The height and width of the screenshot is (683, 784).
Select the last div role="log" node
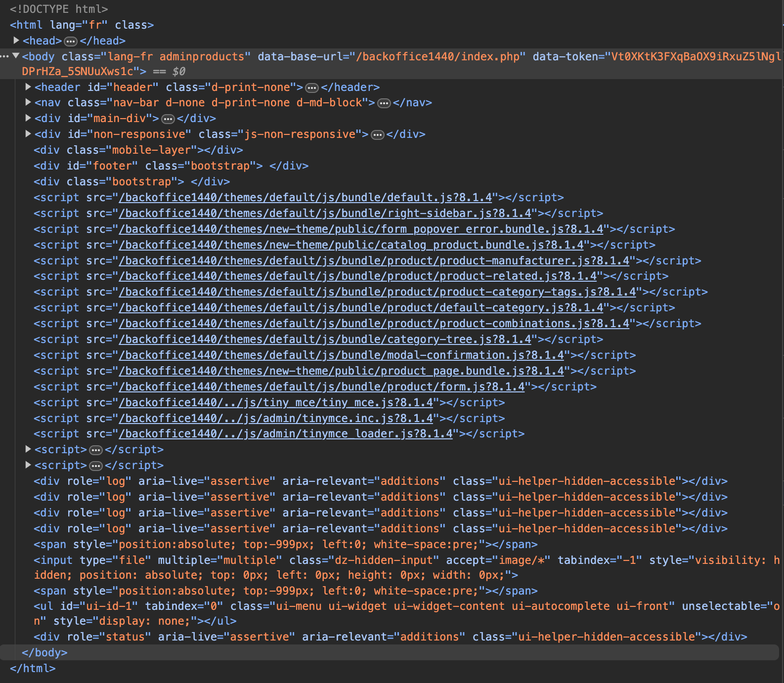(x=381, y=528)
